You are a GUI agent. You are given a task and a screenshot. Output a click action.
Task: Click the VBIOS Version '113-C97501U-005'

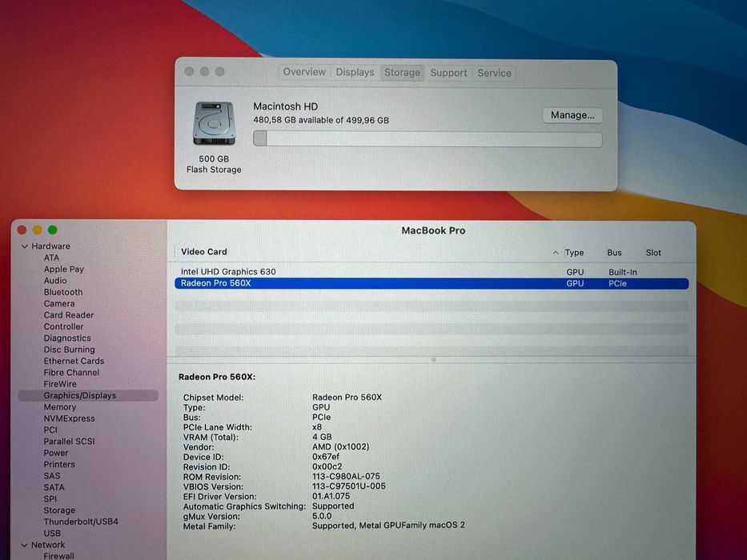click(349, 486)
